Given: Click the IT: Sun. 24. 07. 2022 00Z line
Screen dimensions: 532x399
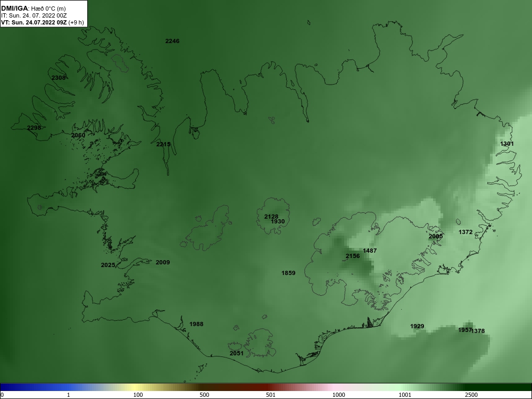Looking at the screenshot, I should click(34, 15).
